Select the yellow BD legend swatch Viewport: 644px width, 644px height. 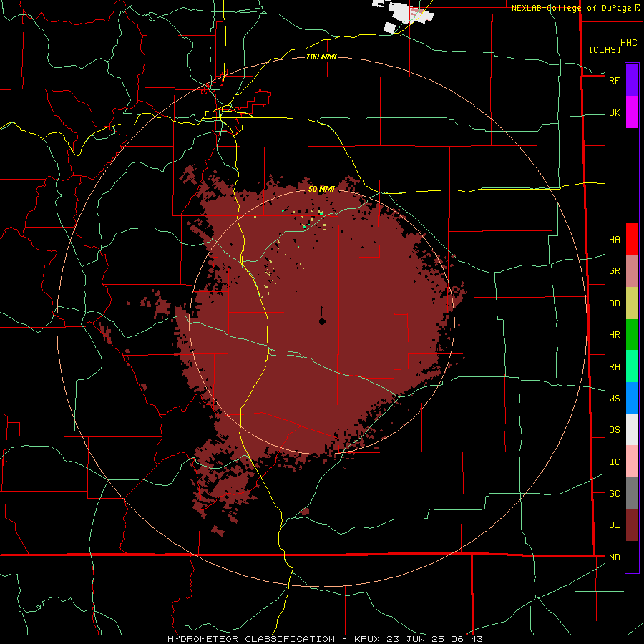click(x=632, y=303)
